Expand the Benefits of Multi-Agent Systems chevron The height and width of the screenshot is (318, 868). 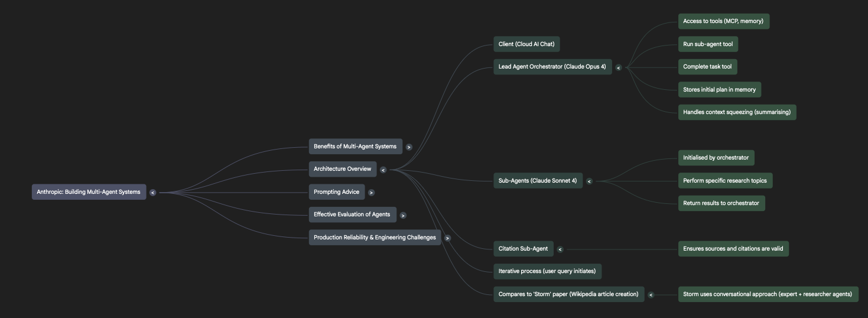[409, 147]
